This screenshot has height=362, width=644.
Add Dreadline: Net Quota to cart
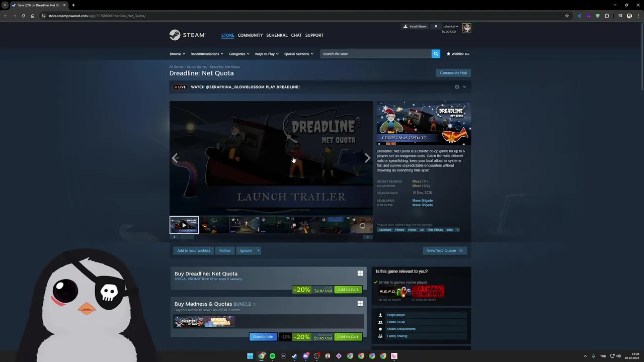click(x=348, y=290)
